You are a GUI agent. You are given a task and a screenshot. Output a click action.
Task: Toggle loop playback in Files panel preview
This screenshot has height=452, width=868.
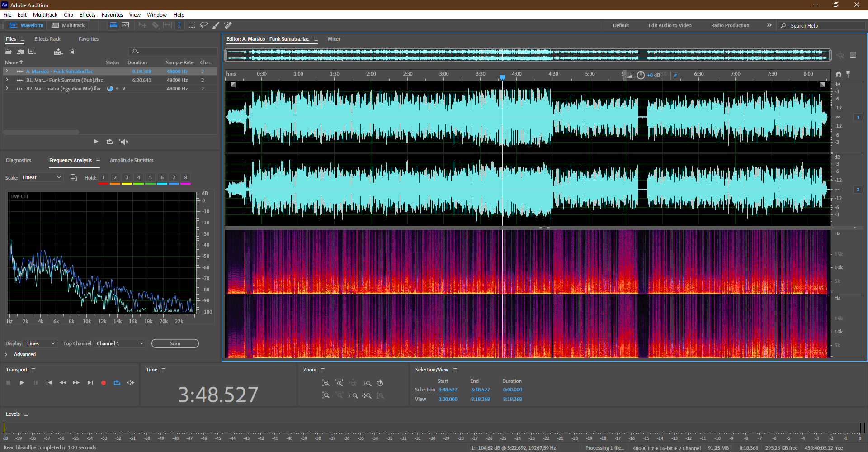[109, 142]
